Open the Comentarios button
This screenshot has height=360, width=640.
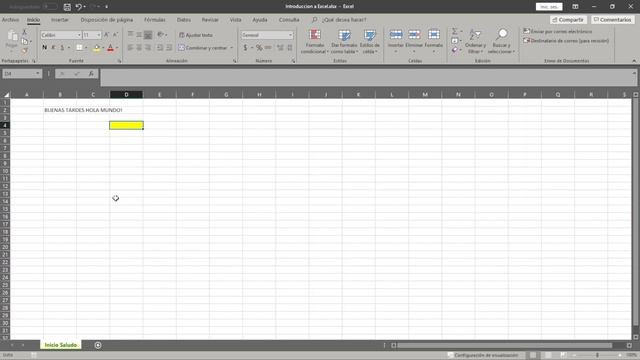[613, 20]
